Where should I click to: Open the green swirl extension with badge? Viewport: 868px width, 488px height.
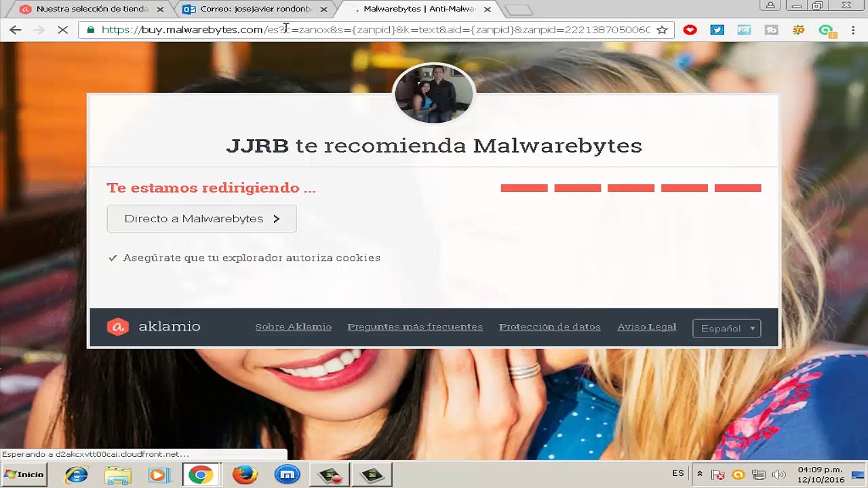pyautogui.click(x=827, y=30)
